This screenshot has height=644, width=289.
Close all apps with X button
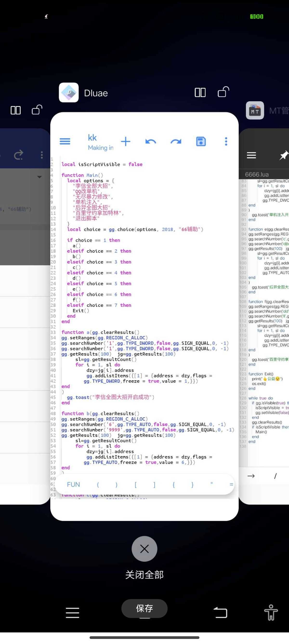144,549
